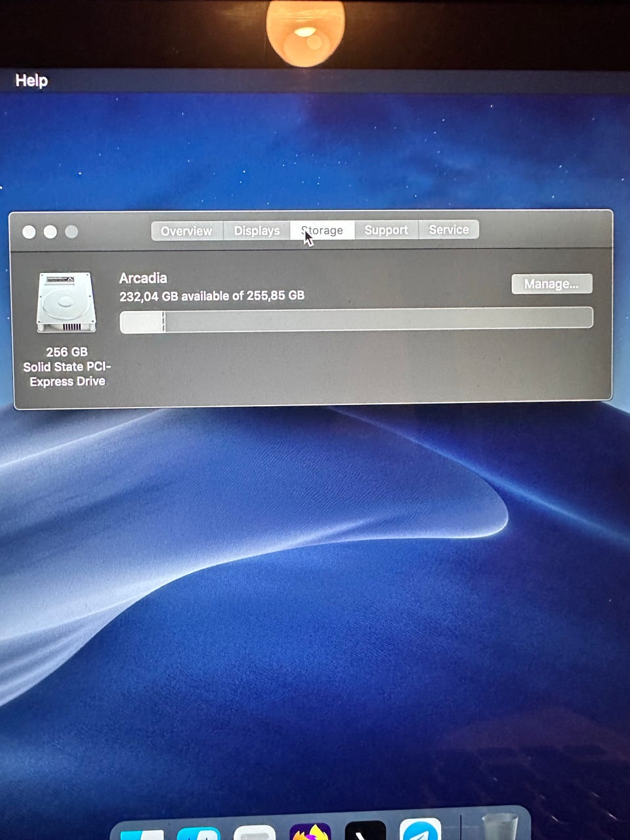
Task: Switch to the Displays tab
Action: [257, 230]
